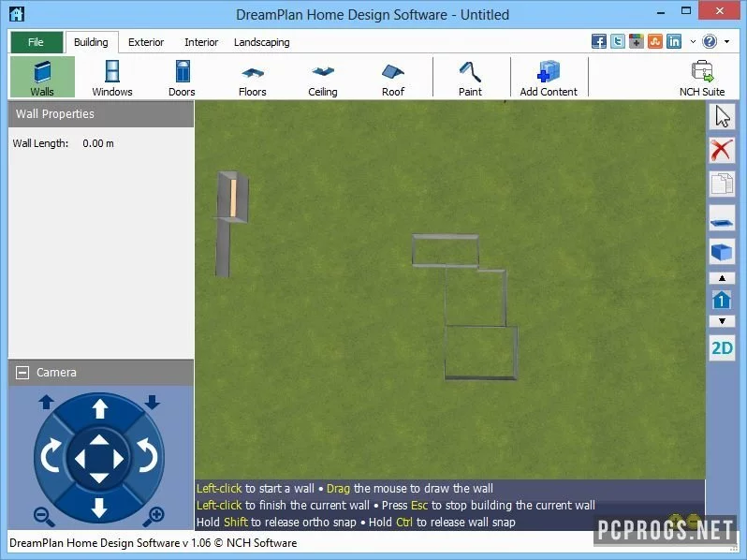The width and height of the screenshot is (747, 560).
Task: Switch to the Landscaping tab
Action: click(261, 42)
